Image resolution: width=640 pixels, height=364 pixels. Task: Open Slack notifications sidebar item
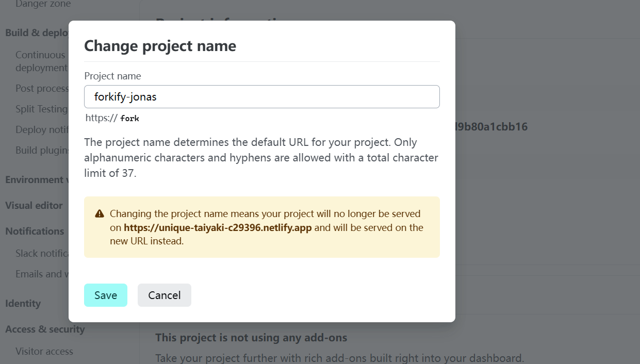click(x=42, y=253)
